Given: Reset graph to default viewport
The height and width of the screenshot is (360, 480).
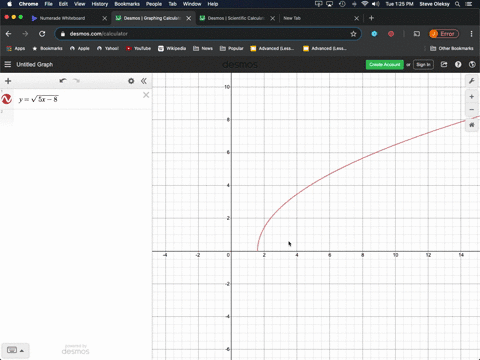Looking at the screenshot, I should [x=472, y=125].
